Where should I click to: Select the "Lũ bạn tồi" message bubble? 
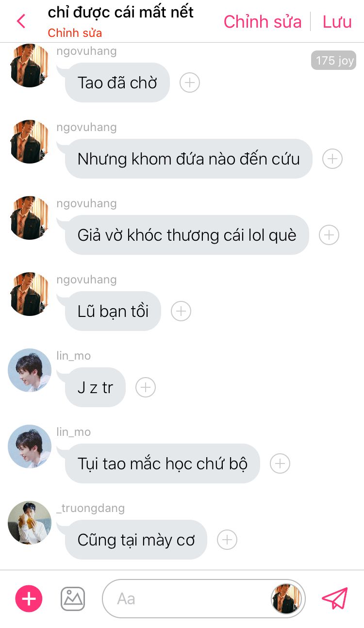(x=113, y=311)
